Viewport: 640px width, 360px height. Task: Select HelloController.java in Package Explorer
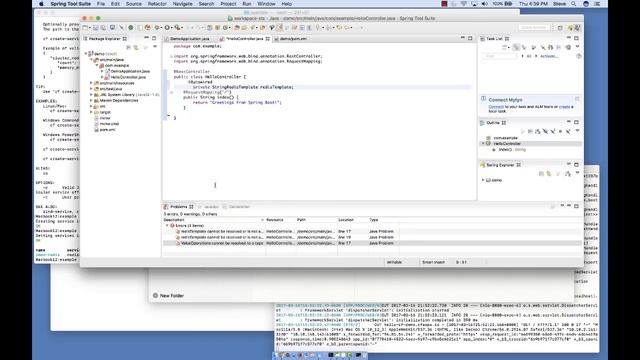(128, 77)
